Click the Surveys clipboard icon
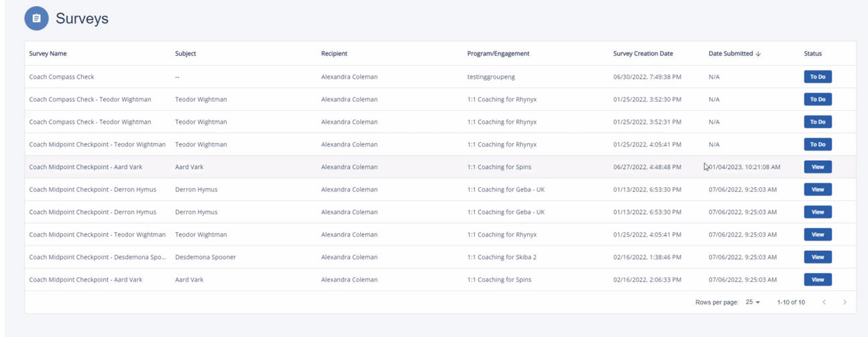Screen dimensions: 868x337 click(x=36, y=19)
